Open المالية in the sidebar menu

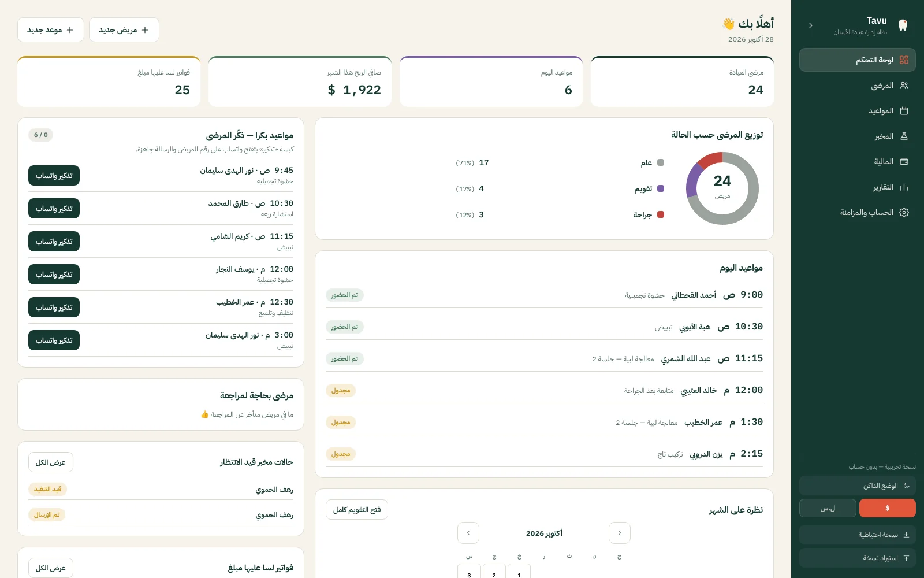(x=858, y=162)
